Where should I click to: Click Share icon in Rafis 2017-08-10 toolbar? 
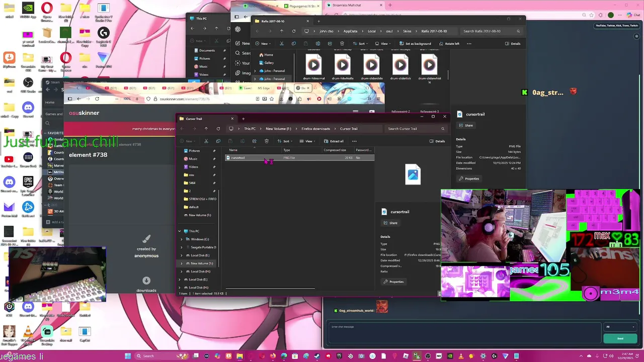(330, 44)
